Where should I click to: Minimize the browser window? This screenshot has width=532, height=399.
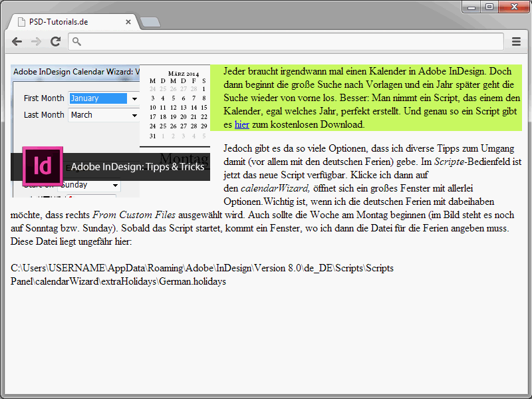click(471, 7)
